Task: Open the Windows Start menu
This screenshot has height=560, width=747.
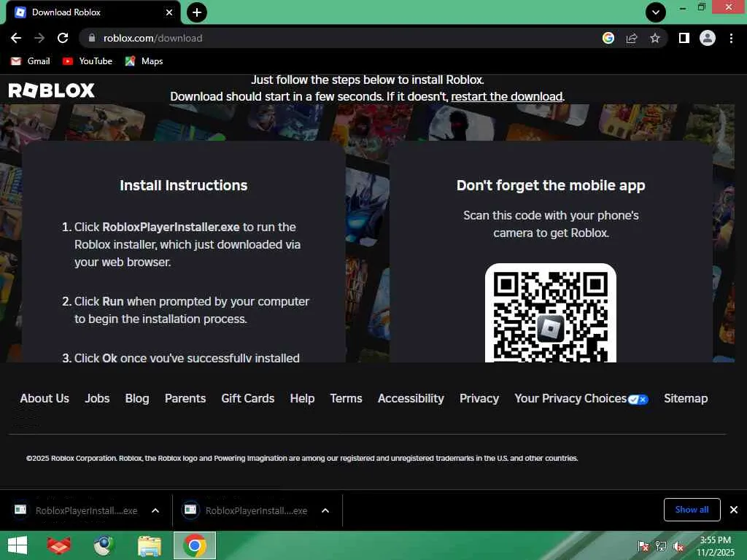Action: [x=18, y=545]
